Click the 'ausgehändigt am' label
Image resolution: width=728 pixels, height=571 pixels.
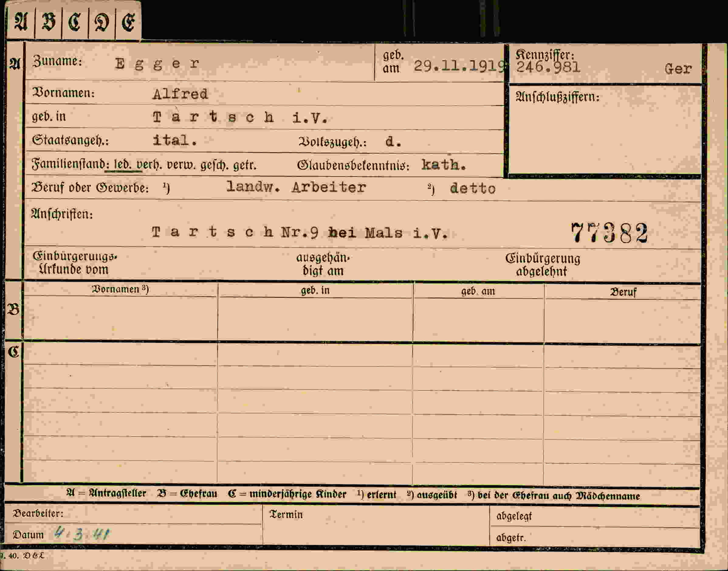(323, 264)
